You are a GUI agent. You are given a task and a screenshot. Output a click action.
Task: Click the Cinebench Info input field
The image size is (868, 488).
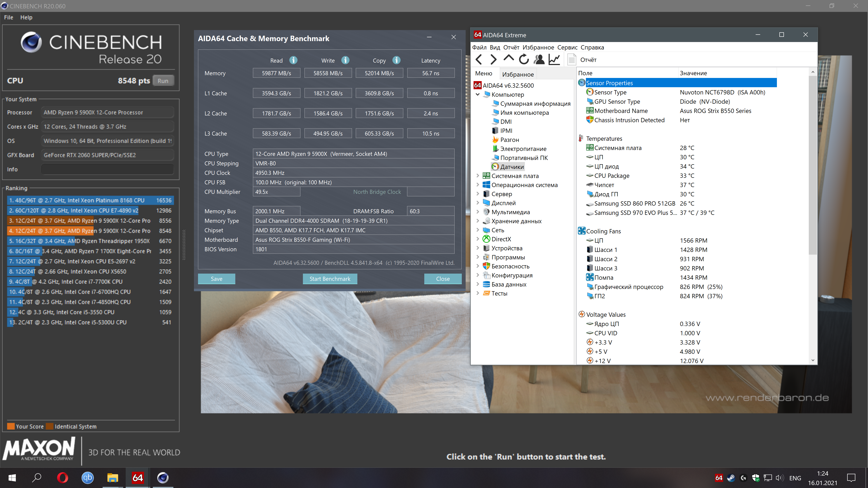pos(108,169)
